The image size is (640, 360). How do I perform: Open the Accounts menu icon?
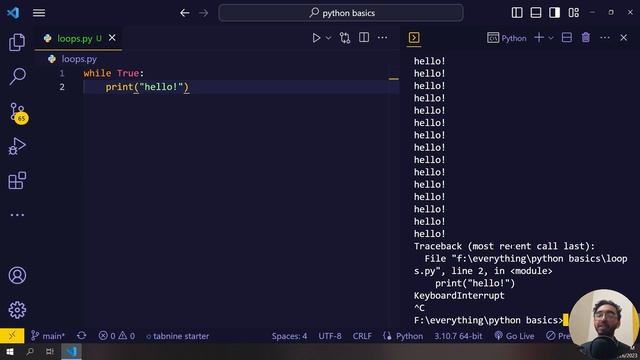[x=17, y=276]
